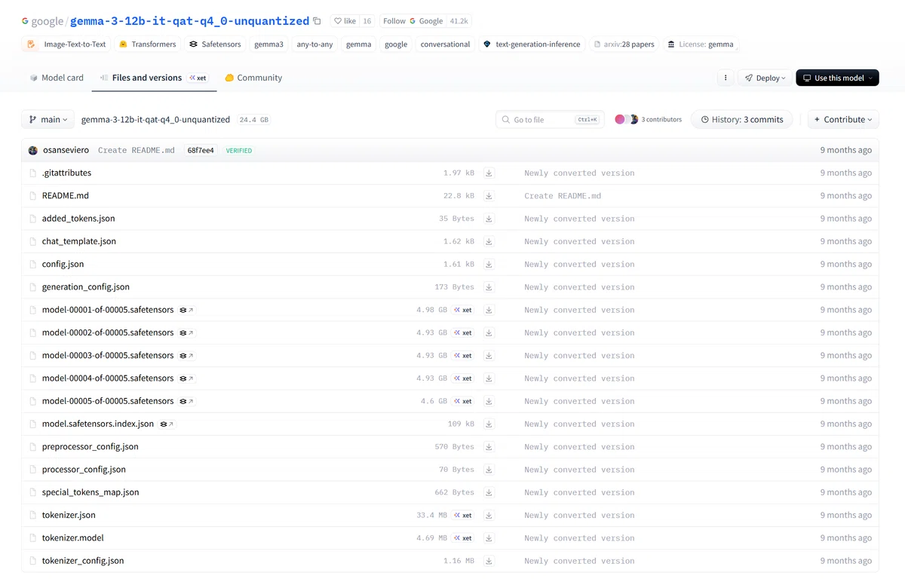Open the chat_template.json file
905x588 pixels.
coord(79,241)
